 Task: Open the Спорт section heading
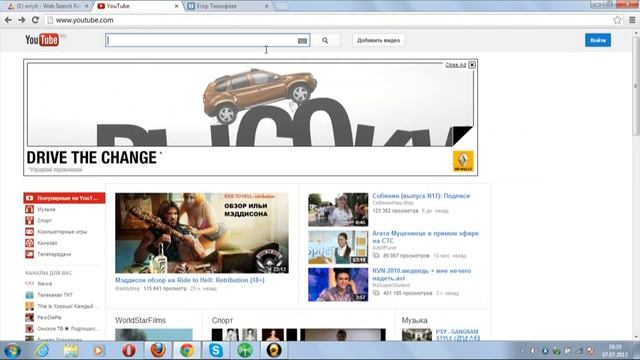222,320
